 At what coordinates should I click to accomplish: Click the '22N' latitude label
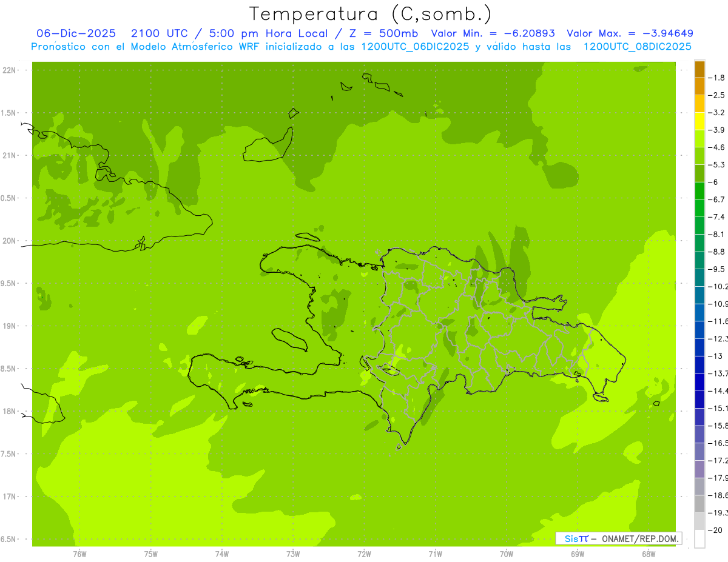tap(9, 70)
